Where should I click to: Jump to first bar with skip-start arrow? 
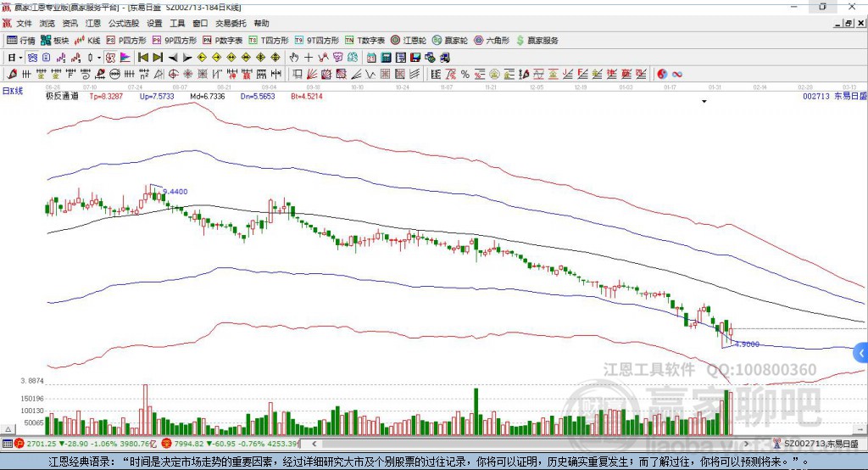(x=142, y=58)
